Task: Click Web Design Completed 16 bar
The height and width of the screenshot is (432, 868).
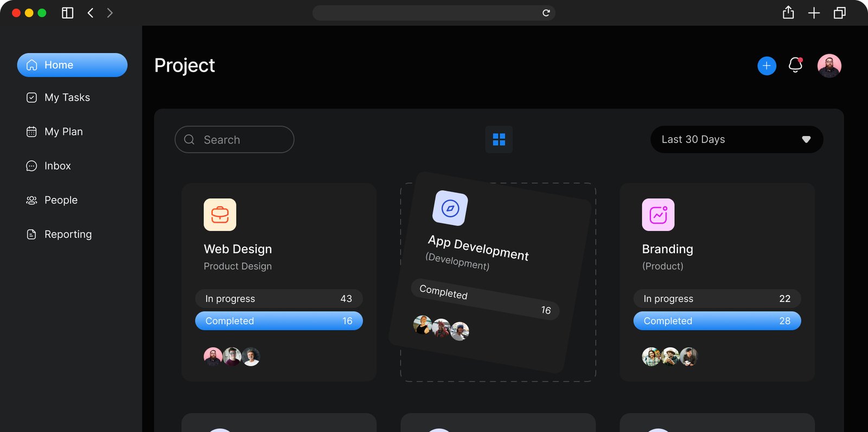Action: [279, 321]
